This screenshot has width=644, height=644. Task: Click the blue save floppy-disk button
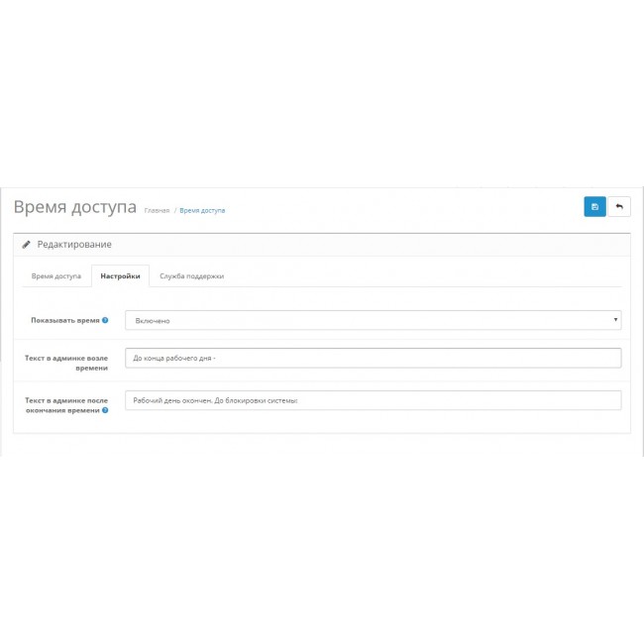(594, 207)
